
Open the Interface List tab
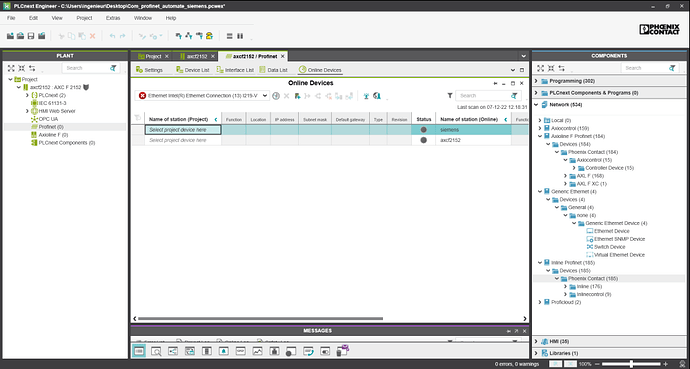[x=235, y=70]
